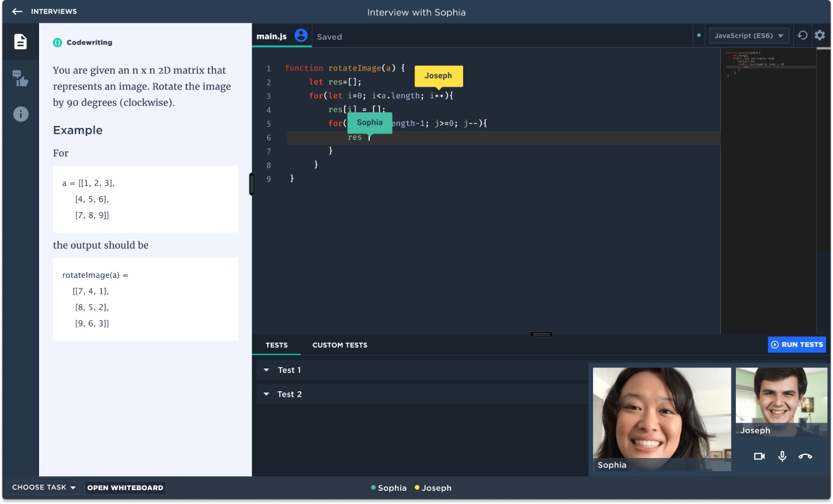Click the rotateImage(a) output example box

pos(146,299)
